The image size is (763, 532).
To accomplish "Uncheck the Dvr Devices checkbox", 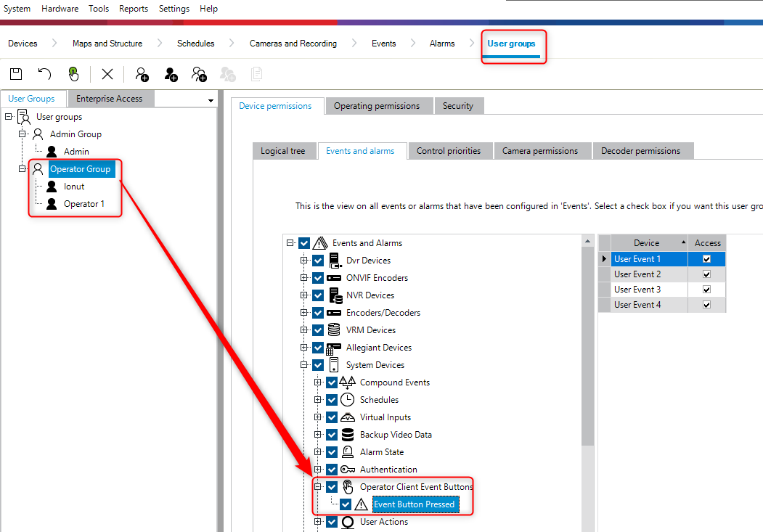I will (x=318, y=261).
